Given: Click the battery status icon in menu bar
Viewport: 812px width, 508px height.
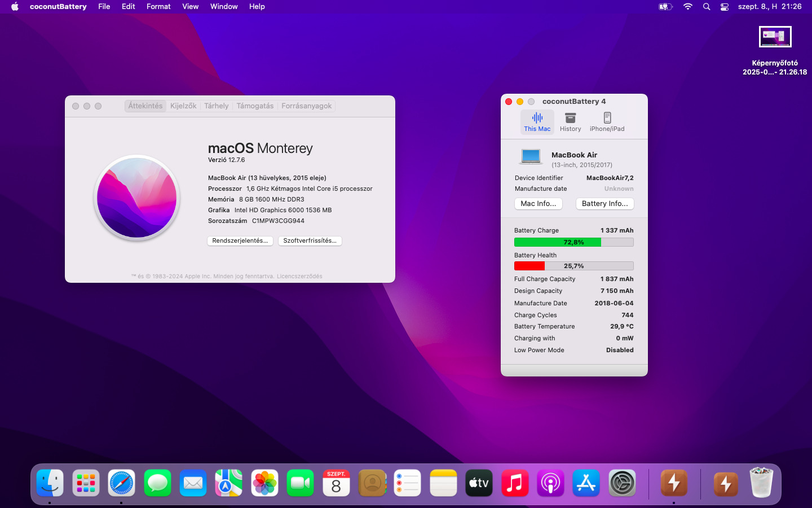Looking at the screenshot, I should pos(665,7).
